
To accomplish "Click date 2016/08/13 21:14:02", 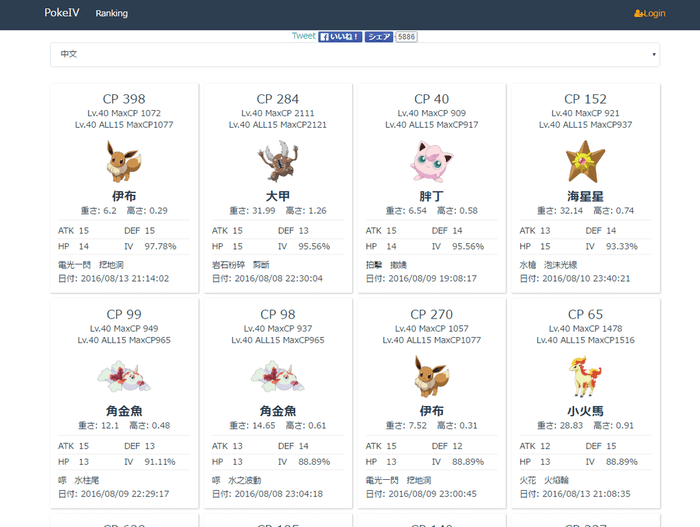I will 125,279.
